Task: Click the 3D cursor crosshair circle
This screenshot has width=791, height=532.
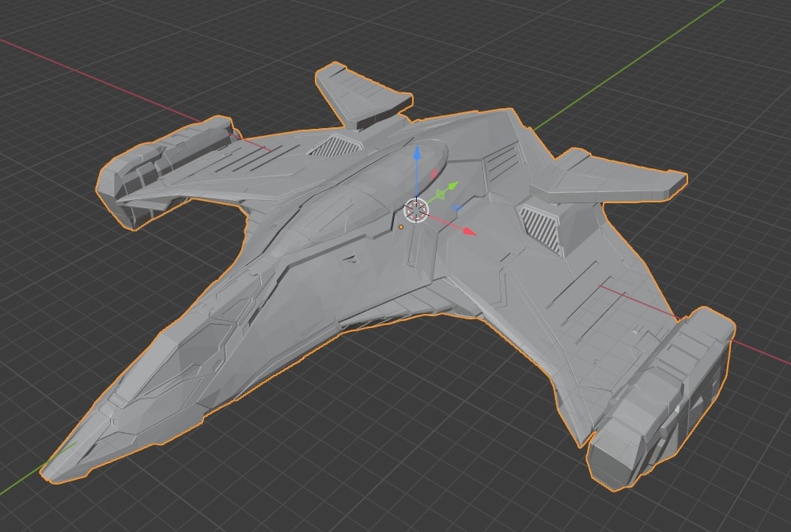Action: coord(416,211)
